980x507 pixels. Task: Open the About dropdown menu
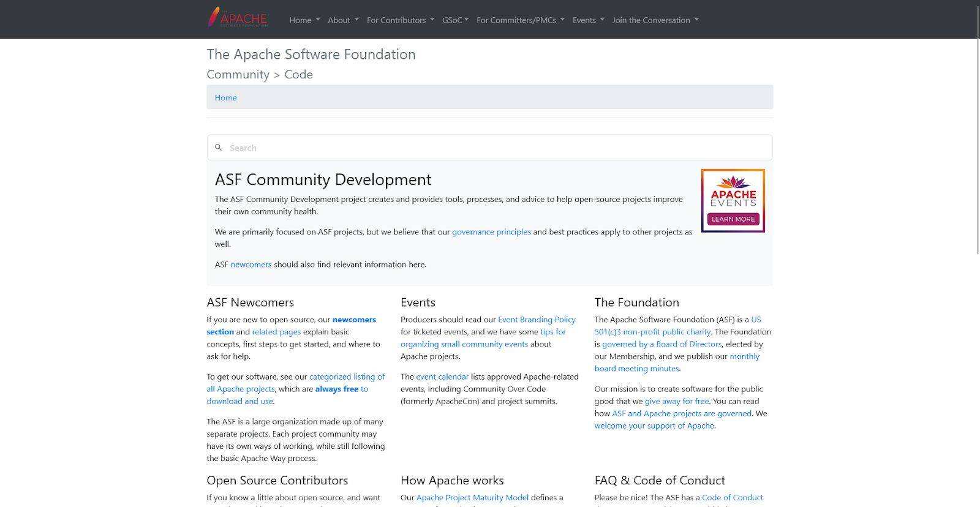point(343,20)
